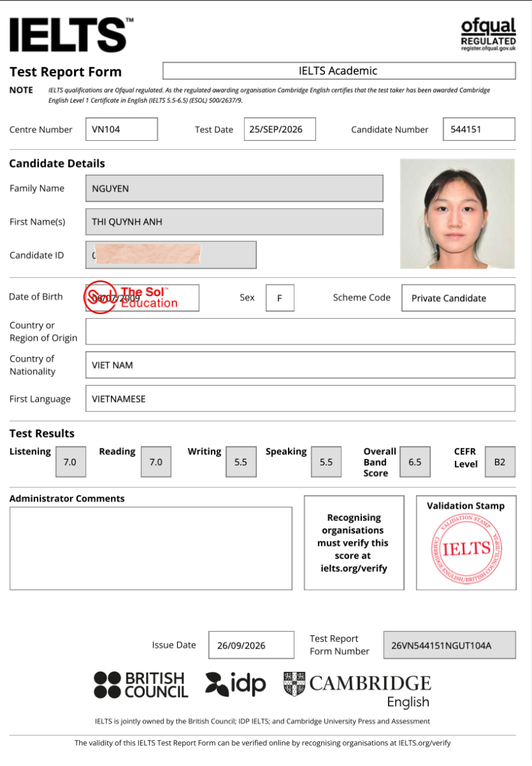Click the IELTS logo at top left

tap(71, 34)
